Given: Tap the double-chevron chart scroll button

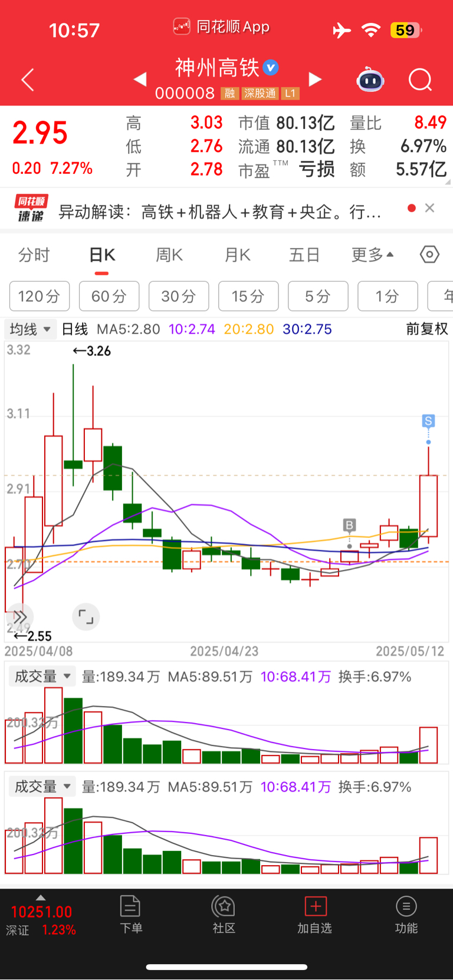Looking at the screenshot, I should point(19,617).
